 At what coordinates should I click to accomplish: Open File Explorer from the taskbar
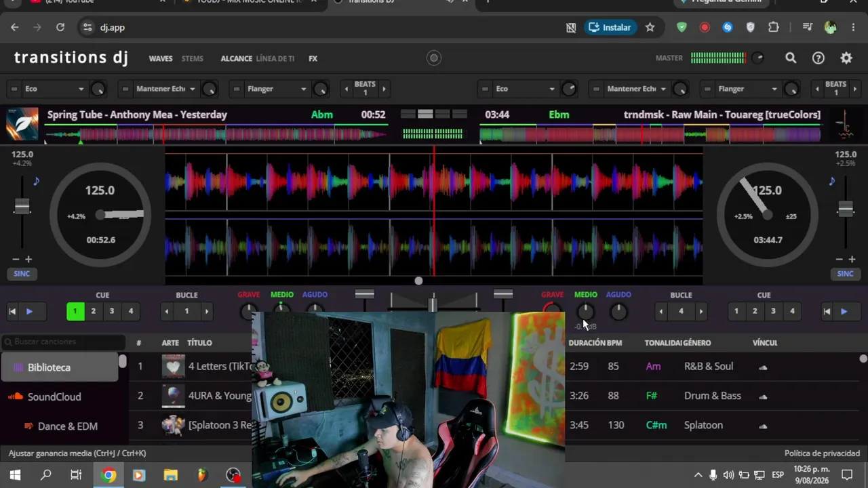170,475
